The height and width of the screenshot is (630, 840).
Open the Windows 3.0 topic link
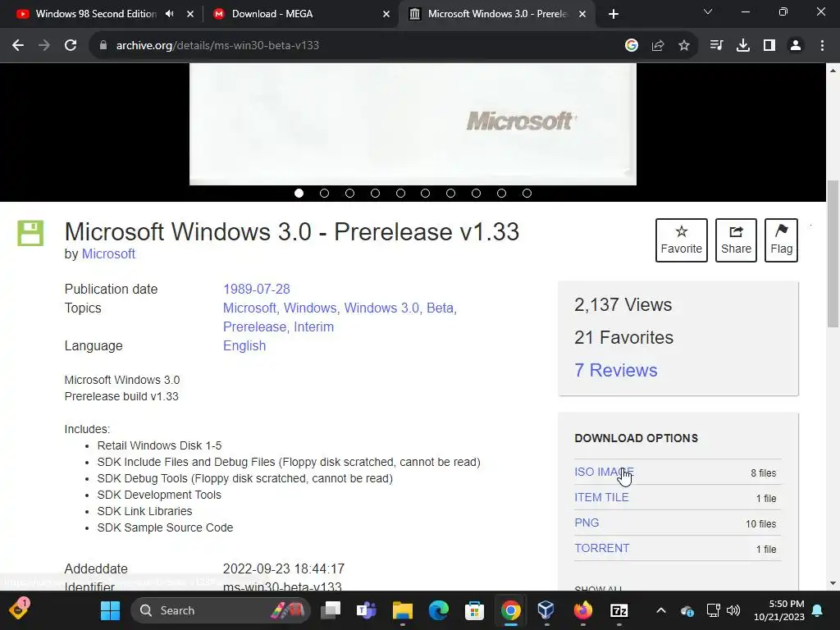tap(383, 308)
